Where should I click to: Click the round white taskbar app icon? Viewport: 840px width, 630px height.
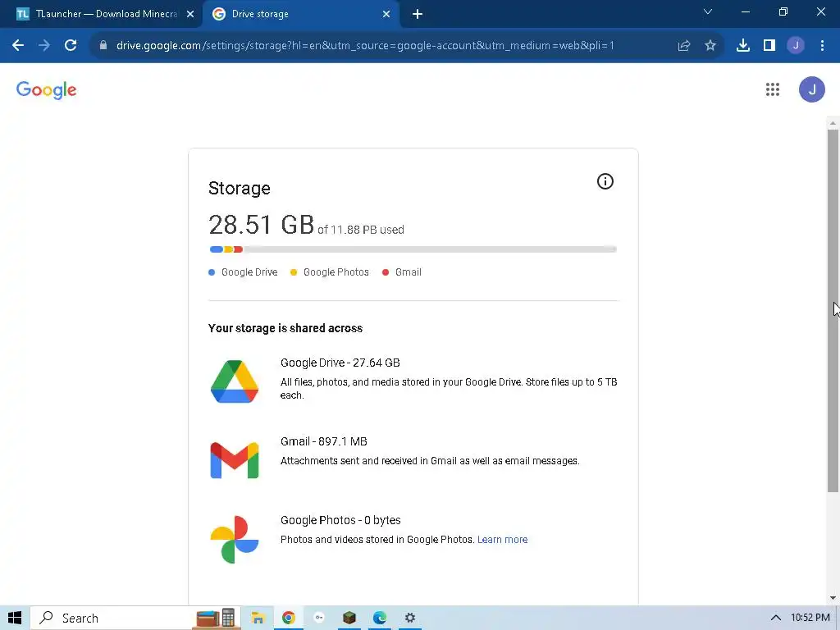point(319,618)
